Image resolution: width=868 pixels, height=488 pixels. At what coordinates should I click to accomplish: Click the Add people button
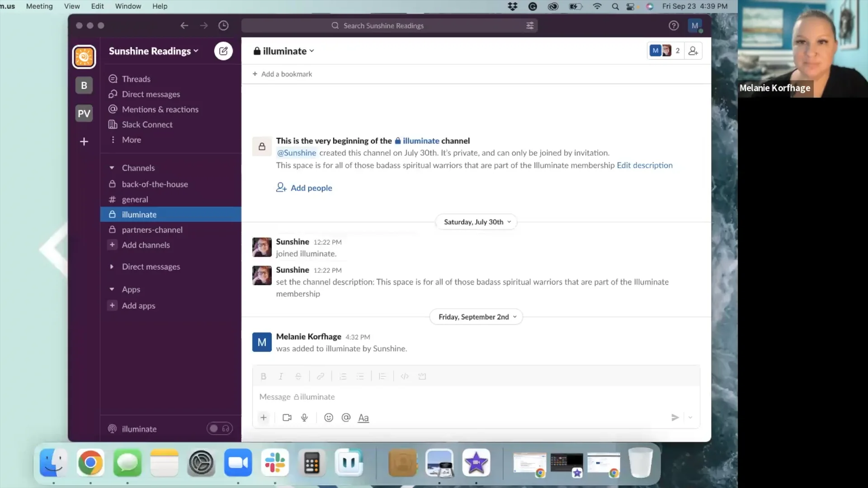[x=304, y=188]
